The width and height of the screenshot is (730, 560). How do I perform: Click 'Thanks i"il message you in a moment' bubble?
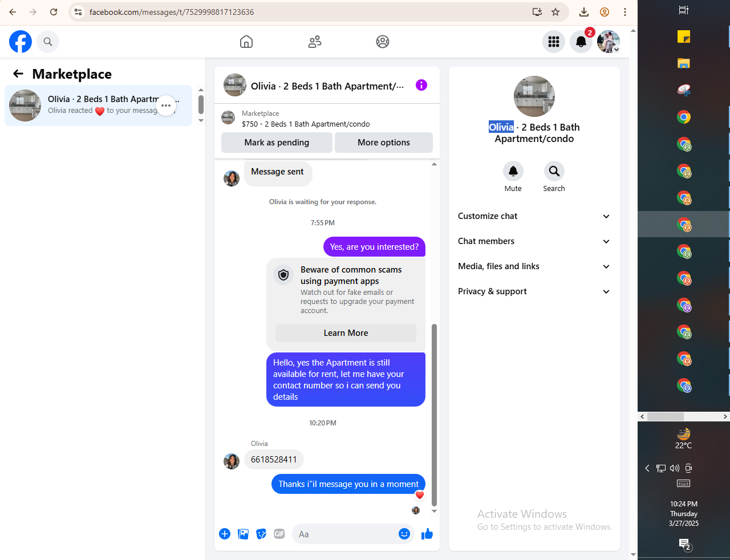click(348, 484)
